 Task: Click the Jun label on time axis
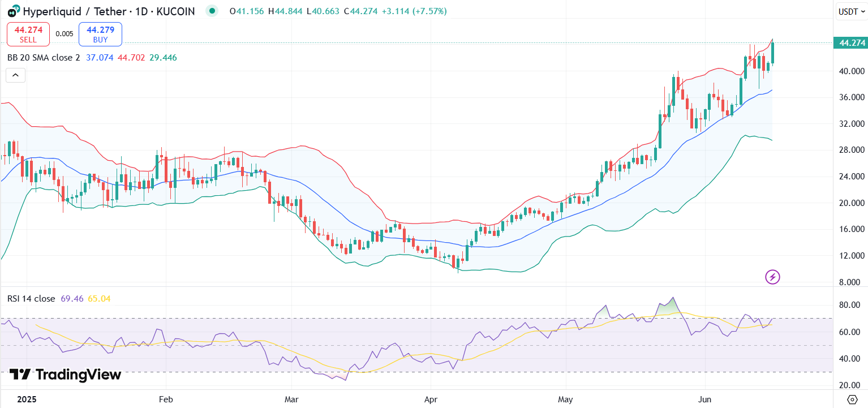(705, 400)
